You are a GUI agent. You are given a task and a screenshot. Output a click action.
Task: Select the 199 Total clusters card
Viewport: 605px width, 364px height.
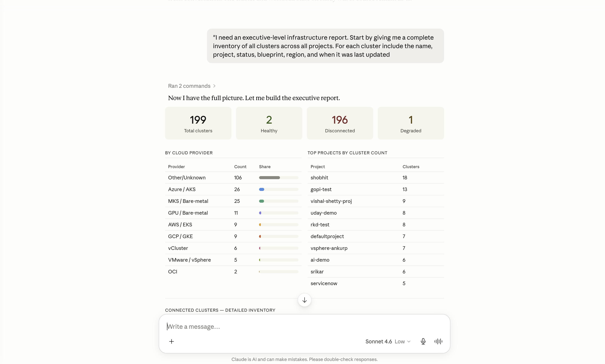(198, 123)
